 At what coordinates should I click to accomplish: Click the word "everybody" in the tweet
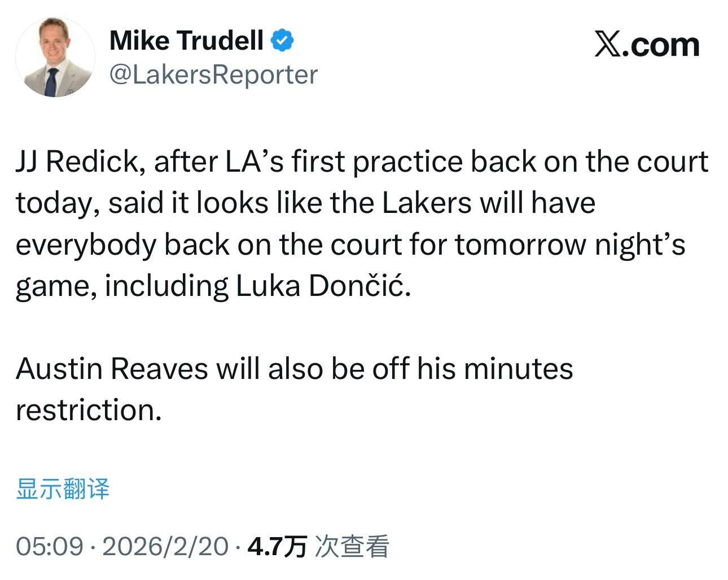85,245
